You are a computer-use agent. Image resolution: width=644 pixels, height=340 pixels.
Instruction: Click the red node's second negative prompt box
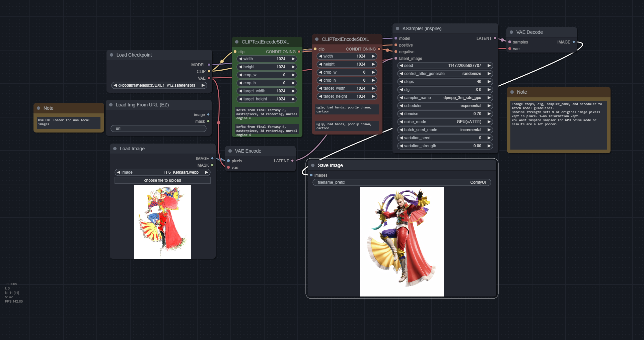tap(347, 126)
